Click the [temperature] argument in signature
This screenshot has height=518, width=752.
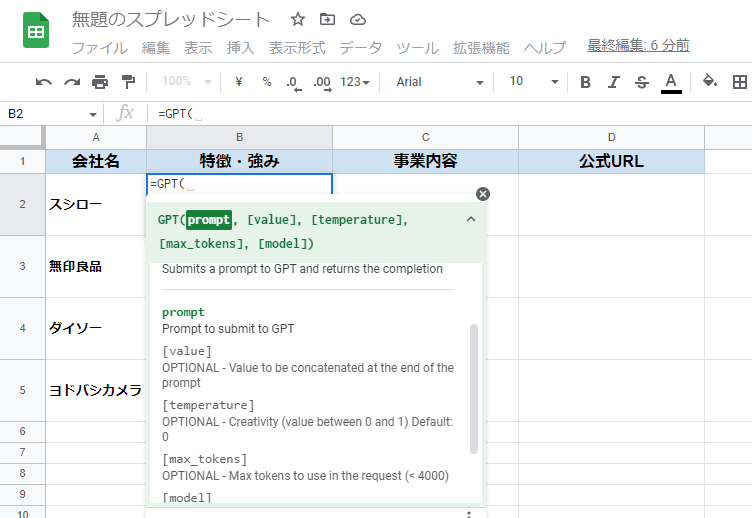tap(357, 220)
